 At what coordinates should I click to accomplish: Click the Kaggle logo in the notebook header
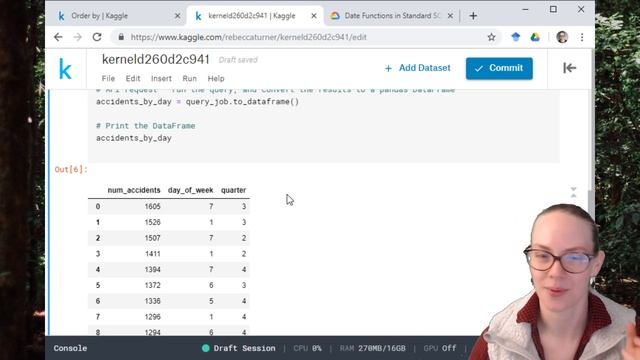[x=65, y=69]
